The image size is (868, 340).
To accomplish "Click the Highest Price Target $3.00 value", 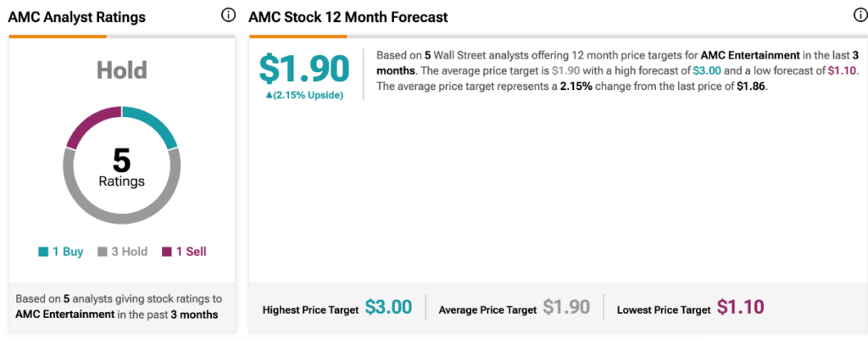I will point(389,309).
